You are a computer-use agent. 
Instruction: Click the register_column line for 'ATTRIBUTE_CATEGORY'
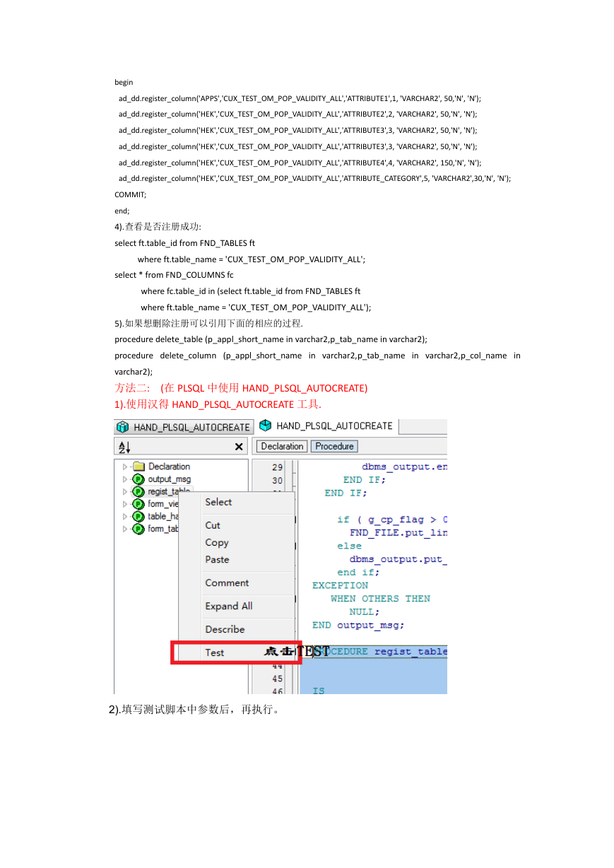tap(314, 178)
